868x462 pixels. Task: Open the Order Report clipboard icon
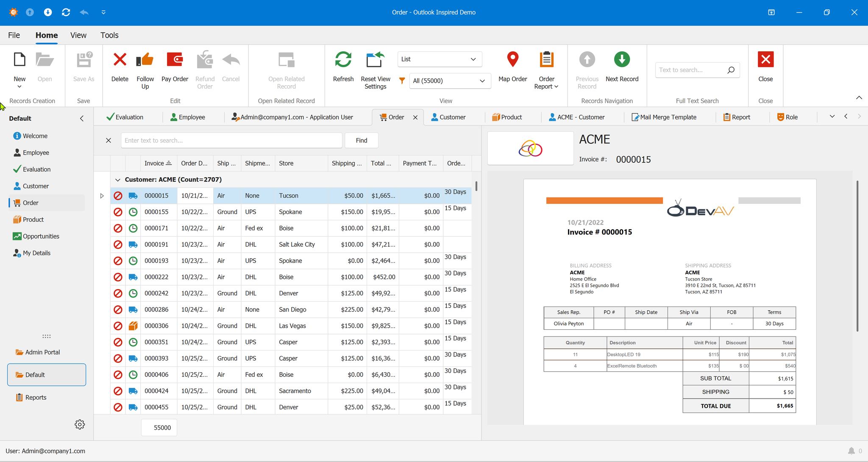coord(547,60)
